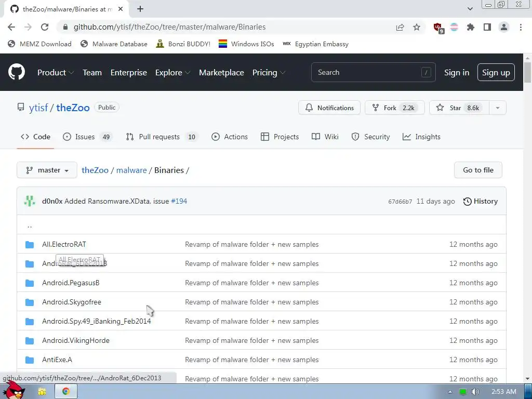532x399 pixels.
Task: Click folder icon next to Android.PegasusB
Action: click(30, 283)
